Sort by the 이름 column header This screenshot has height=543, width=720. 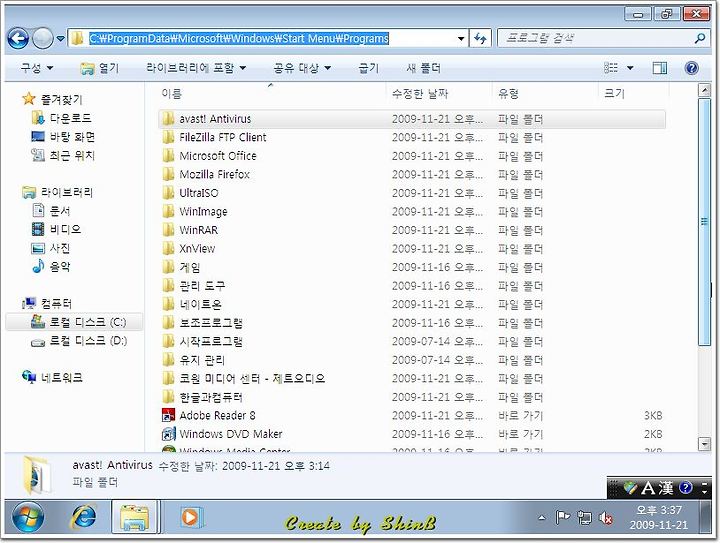pos(171,94)
